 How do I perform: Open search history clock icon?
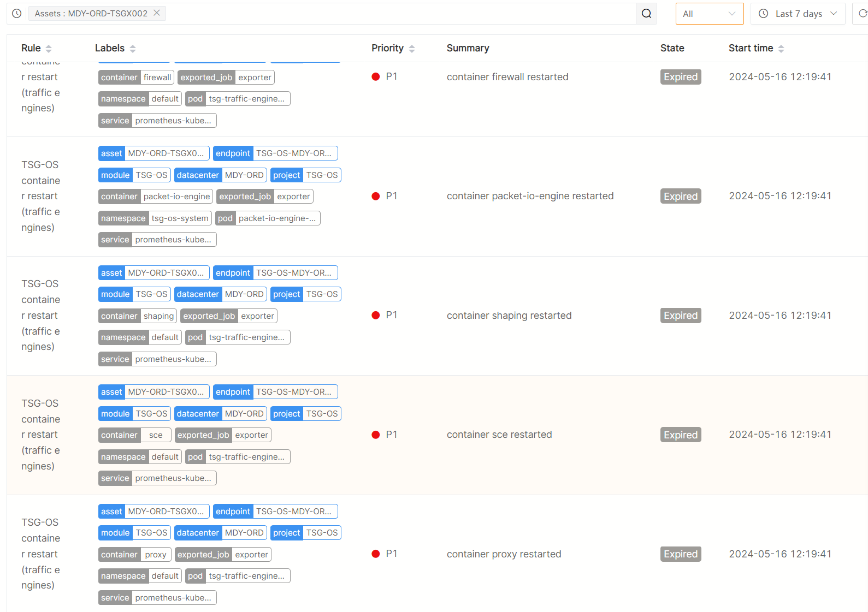[17, 14]
